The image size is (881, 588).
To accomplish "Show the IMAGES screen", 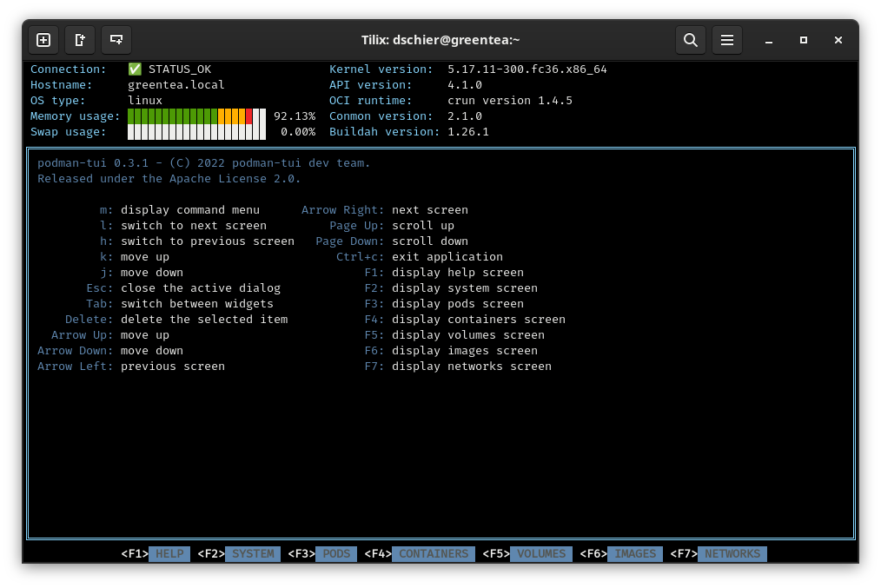I will pos(635,553).
